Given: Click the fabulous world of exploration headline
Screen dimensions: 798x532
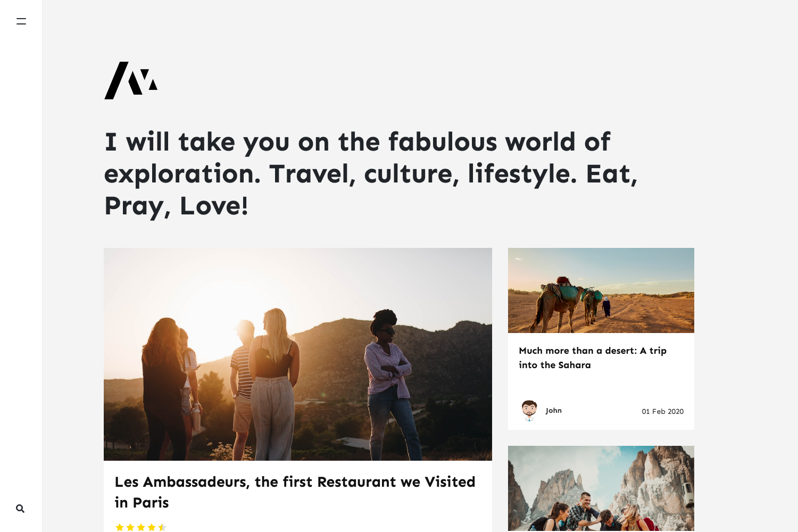Looking at the screenshot, I should [371, 174].
